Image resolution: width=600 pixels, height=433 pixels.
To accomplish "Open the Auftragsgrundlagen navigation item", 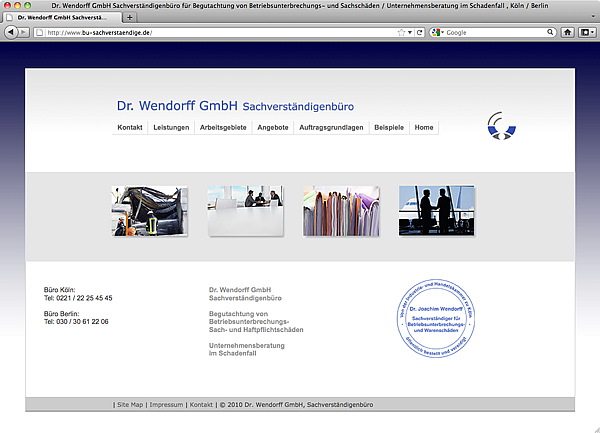I will [331, 128].
